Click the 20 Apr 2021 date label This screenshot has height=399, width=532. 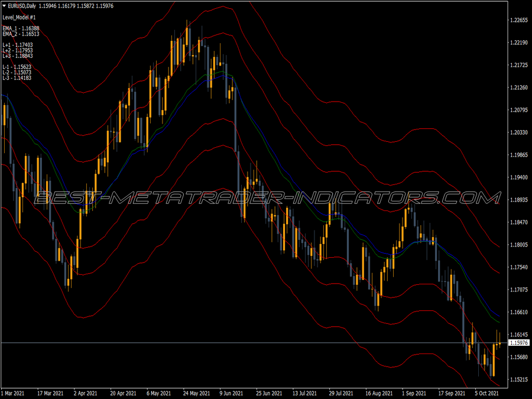click(123, 394)
